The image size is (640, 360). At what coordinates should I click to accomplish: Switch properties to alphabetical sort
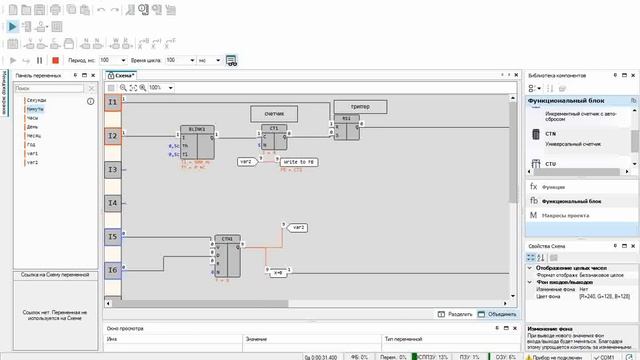pos(541,258)
